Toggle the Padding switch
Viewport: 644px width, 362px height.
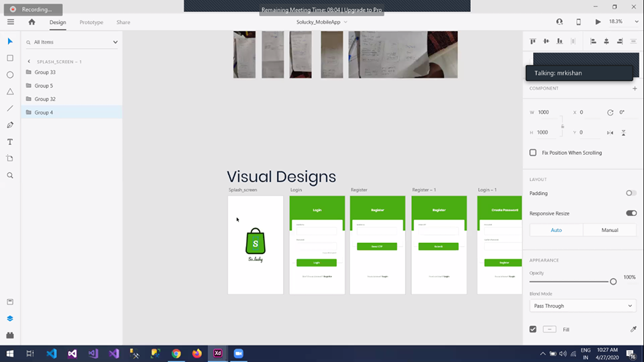[631, 193]
